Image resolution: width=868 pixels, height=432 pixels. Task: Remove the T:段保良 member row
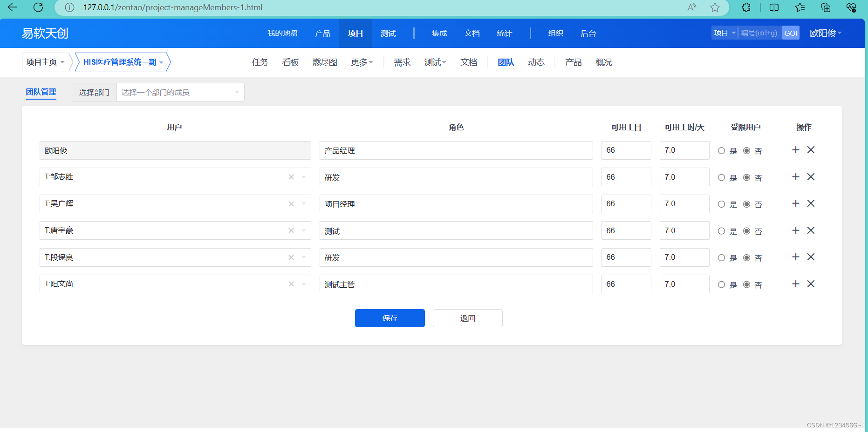811,257
